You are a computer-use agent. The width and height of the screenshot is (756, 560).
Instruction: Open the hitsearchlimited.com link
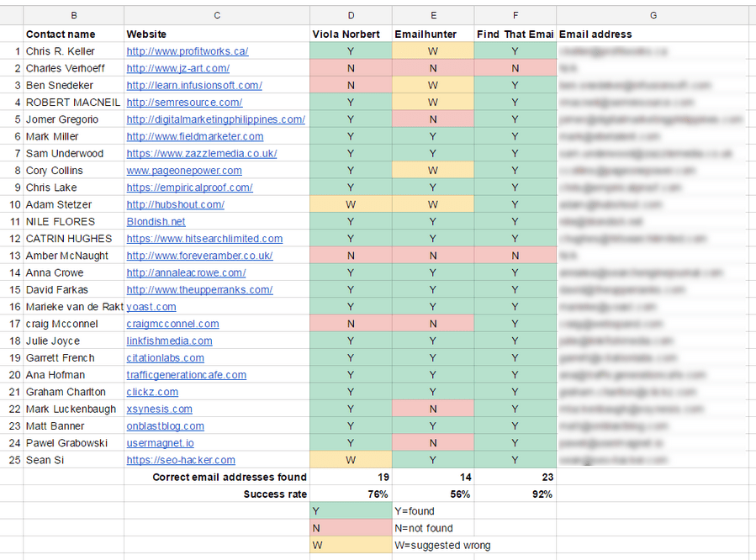pos(204,239)
